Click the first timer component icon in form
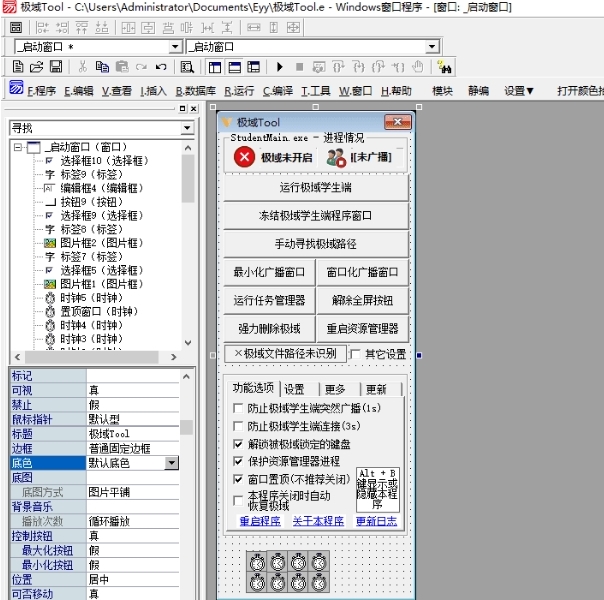This screenshot has height=600, width=604. (x=257, y=563)
